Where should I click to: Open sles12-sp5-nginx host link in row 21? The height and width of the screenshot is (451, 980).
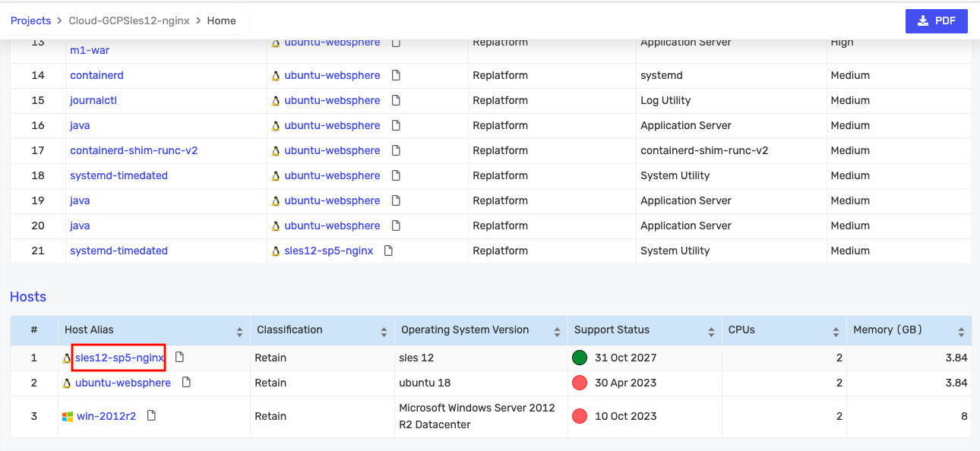coord(329,251)
